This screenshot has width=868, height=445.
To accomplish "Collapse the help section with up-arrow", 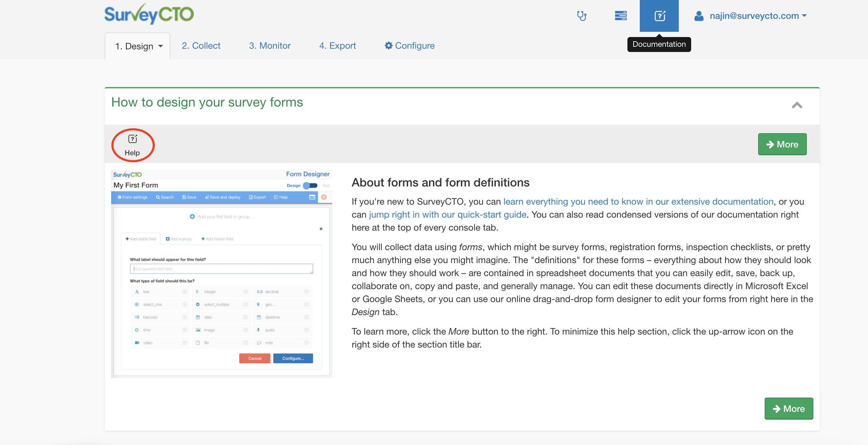I will pyautogui.click(x=797, y=105).
